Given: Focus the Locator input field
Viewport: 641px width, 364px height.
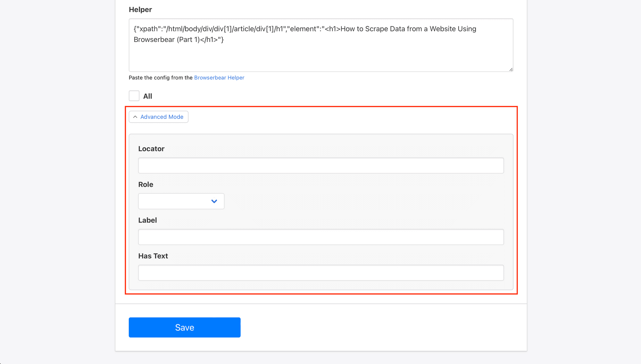Looking at the screenshot, I should point(320,165).
